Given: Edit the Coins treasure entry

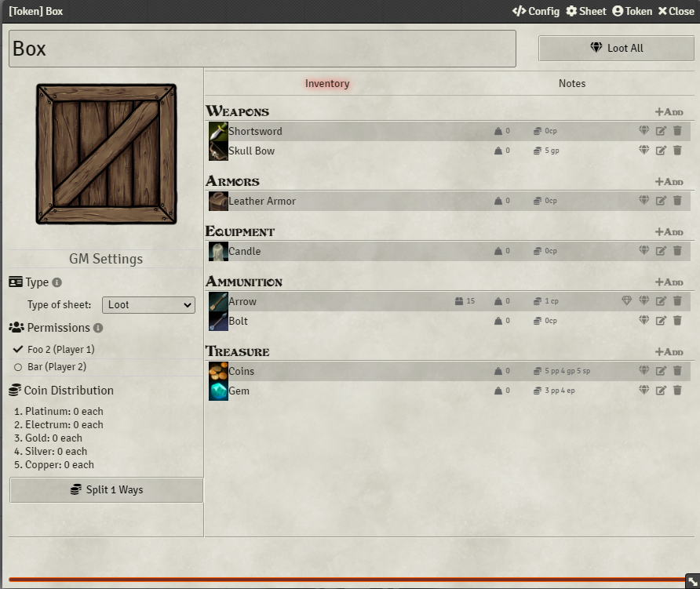Looking at the screenshot, I should click(661, 371).
